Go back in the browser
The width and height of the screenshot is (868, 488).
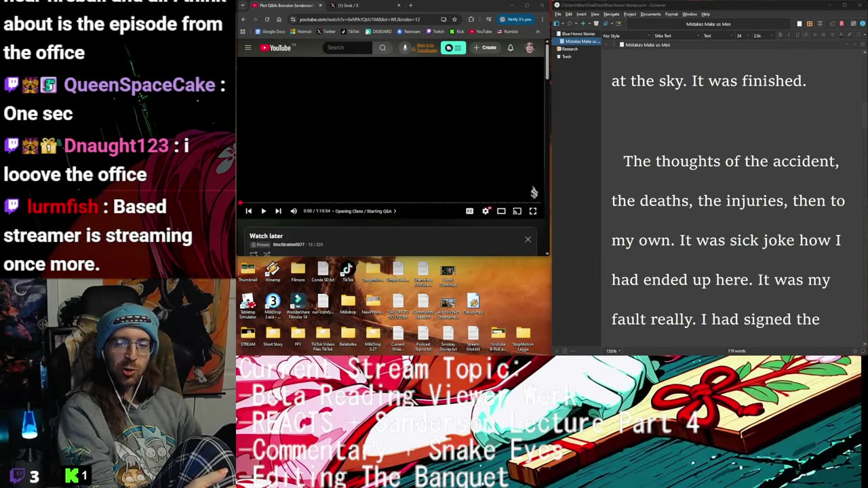243,19
